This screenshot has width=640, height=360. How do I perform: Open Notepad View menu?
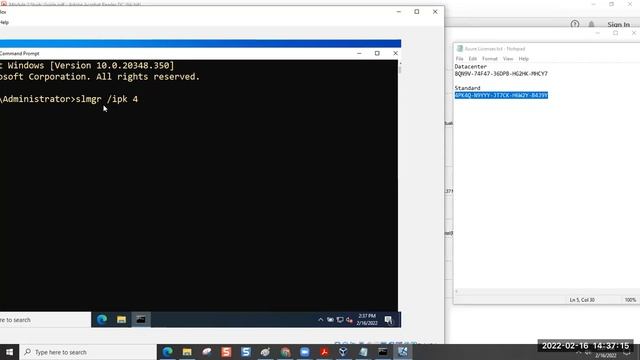508,59
